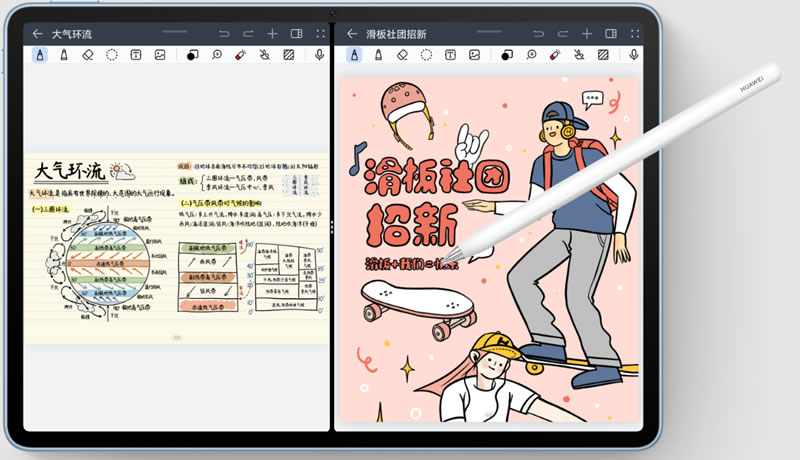Click the 招新 poster text
This screenshot has height=460, width=800.
point(412,224)
